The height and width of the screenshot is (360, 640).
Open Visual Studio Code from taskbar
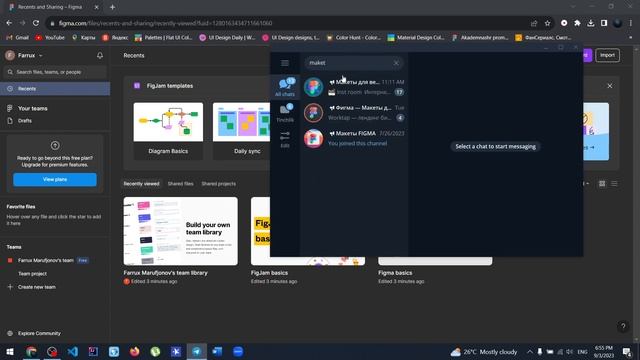(73, 351)
